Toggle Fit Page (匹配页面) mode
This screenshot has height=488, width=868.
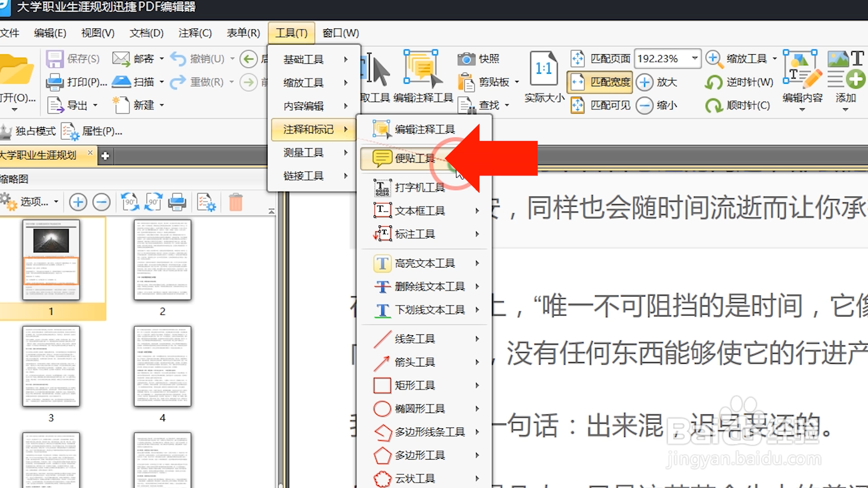point(601,59)
